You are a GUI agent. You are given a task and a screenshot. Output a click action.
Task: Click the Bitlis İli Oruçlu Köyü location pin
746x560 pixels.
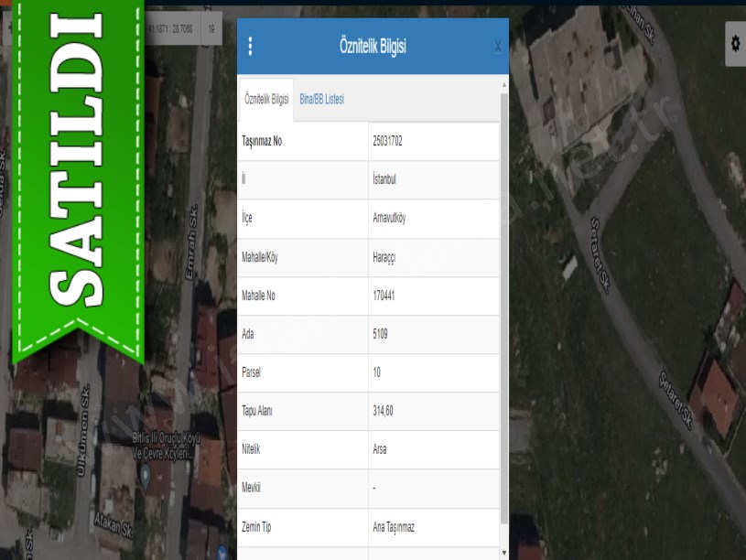(x=146, y=471)
